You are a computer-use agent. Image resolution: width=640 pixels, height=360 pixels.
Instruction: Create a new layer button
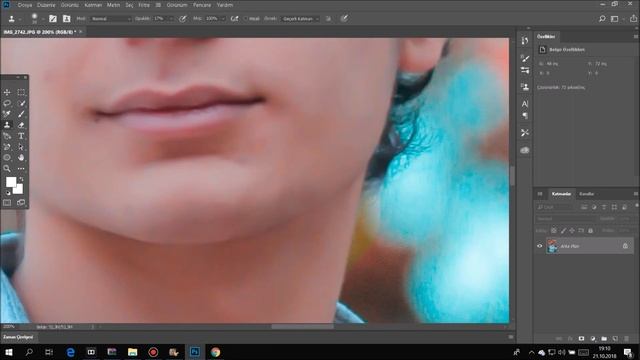[615, 339]
